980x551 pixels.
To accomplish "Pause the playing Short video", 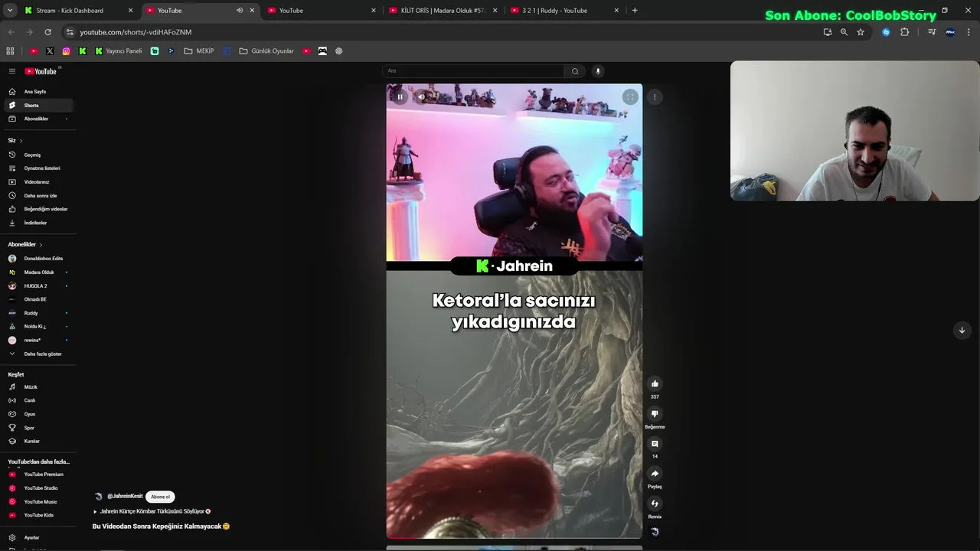I will pyautogui.click(x=400, y=97).
